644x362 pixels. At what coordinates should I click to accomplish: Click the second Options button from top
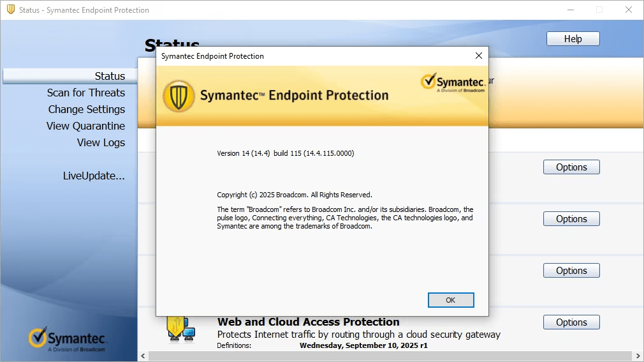click(x=571, y=219)
